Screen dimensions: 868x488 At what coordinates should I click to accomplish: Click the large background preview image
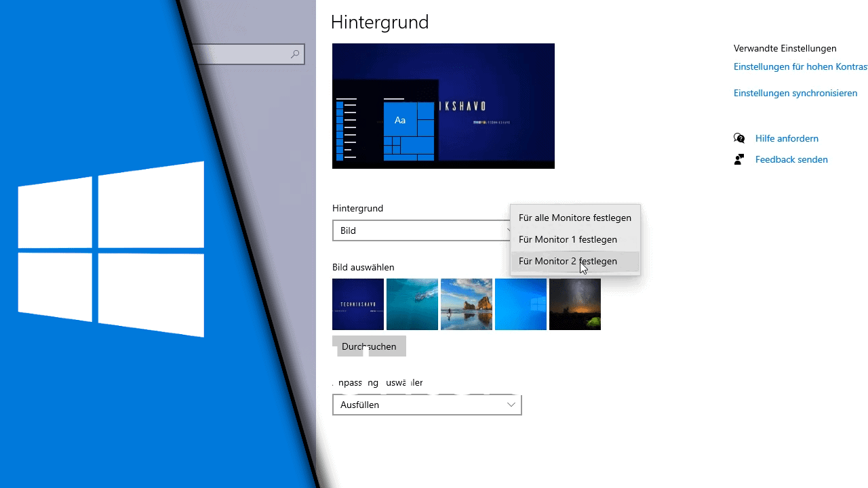pyautogui.click(x=443, y=106)
